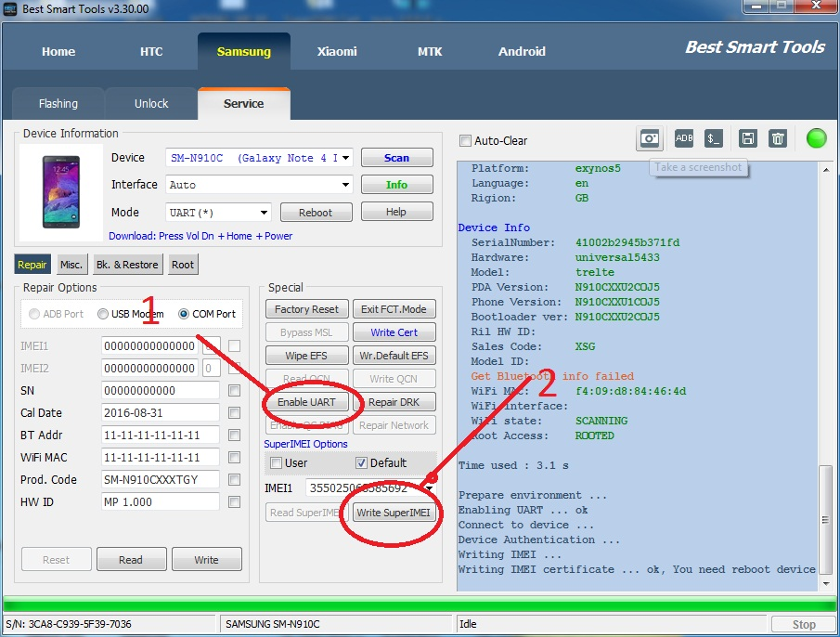Viewport: 840px width, 637px height.
Task: Enable the User SuperIMEI checkbox
Action: coord(276,462)
